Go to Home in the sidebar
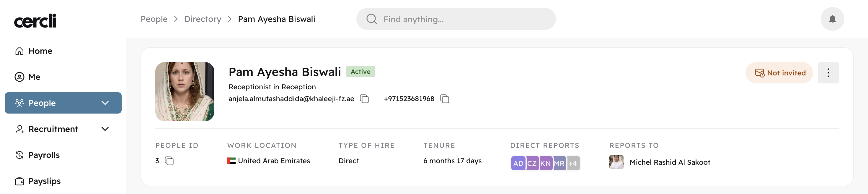The image size is (868, 194). 40,51
